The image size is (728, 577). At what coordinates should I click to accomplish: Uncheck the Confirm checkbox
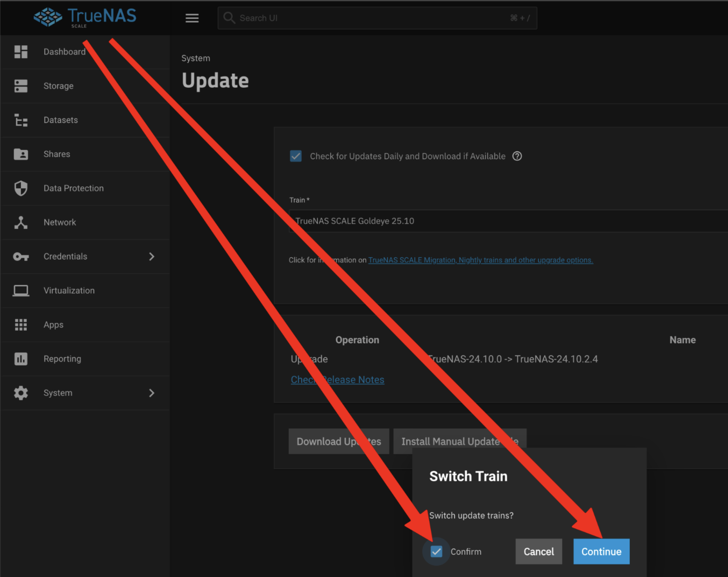click(x=436, y=551)
